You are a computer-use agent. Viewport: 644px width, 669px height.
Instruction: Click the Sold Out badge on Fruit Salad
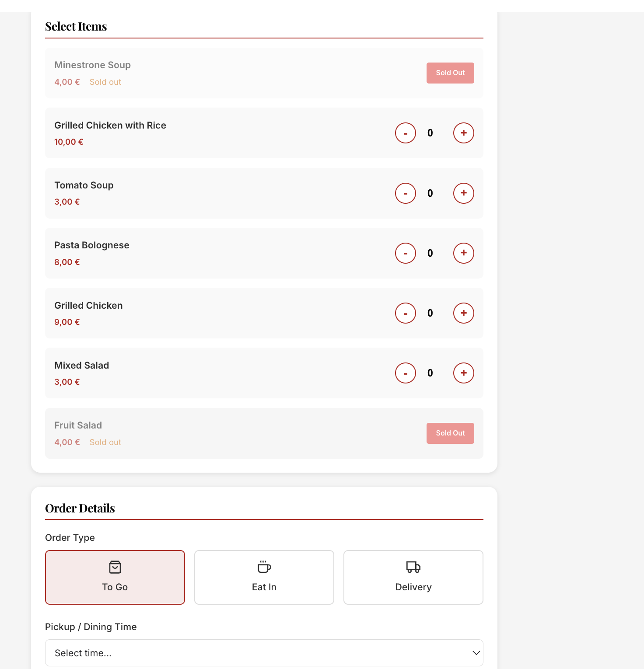450,433
